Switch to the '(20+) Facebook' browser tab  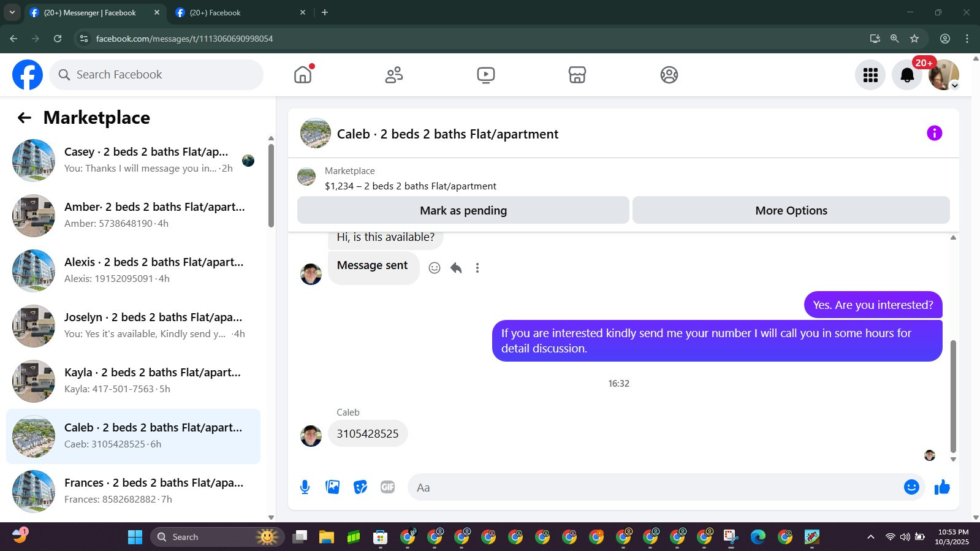tap(239, 12)
